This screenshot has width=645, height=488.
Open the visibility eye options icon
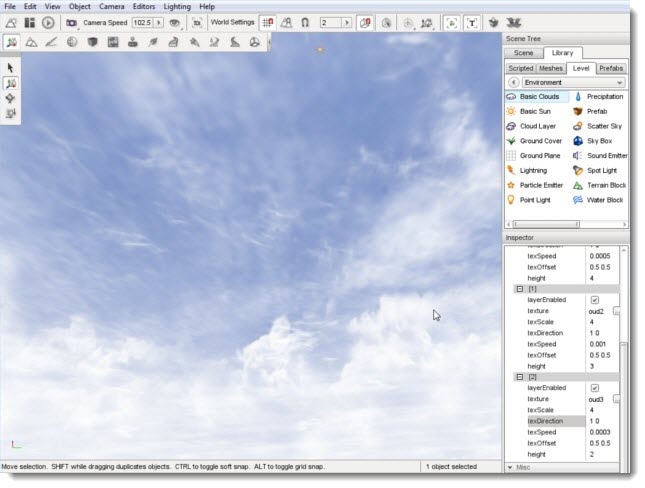tap(175, 23)
